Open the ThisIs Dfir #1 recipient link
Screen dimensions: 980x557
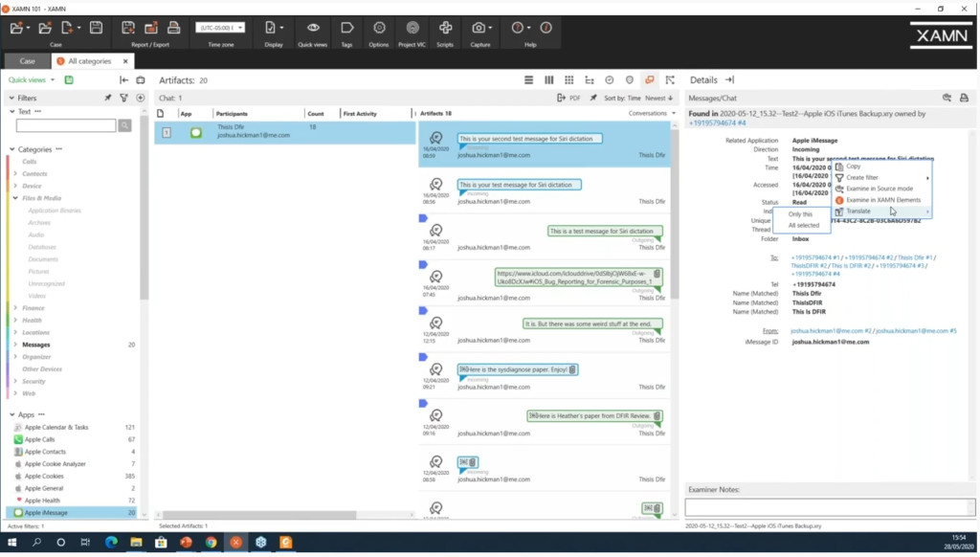915,257
